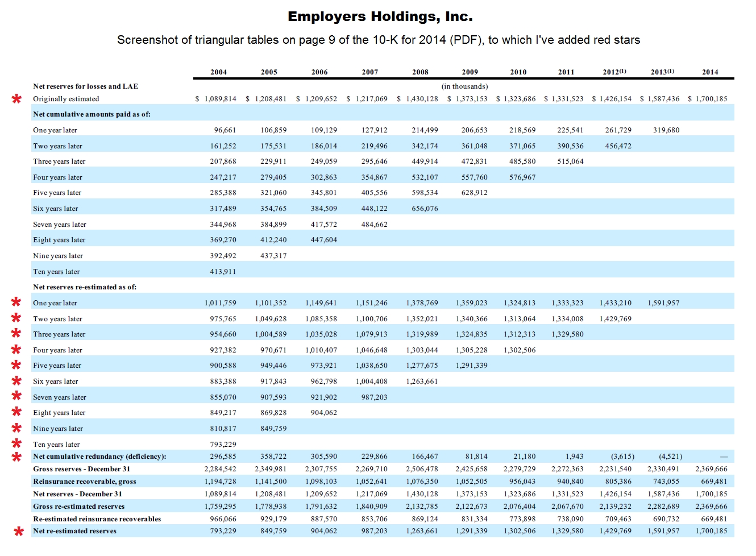The image size is (756, 556).
Task: Click the Reinsurance recoverable, gross row label
Action: coord(85,482)
